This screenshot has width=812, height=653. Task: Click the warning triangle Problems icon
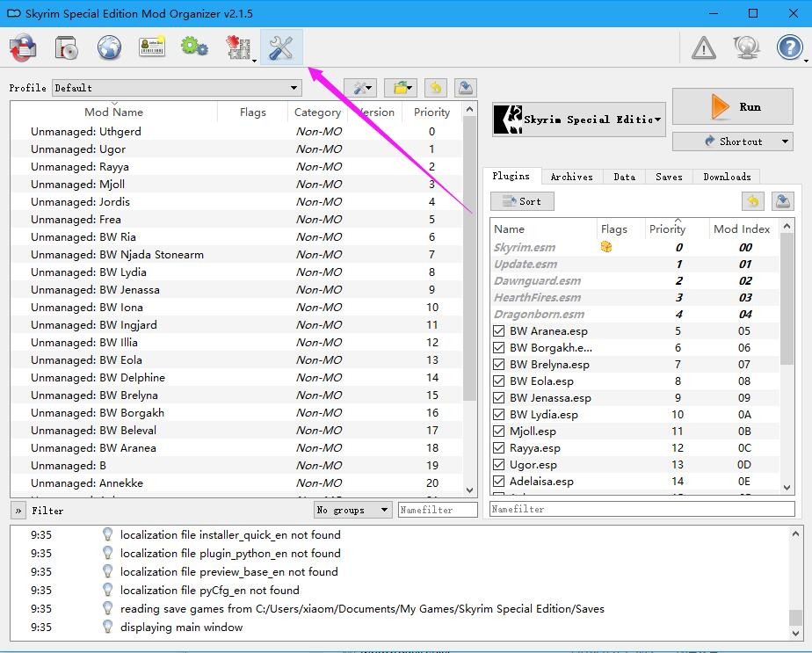(704, 48)
